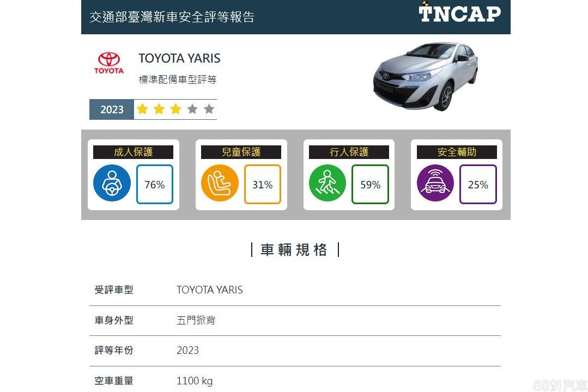Select the 成人保護 category label
Screen dimensions: 588x392
tap(133, 152)
